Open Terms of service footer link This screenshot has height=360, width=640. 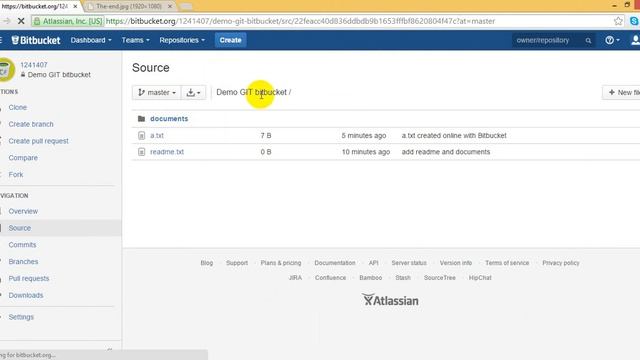click(x=507, y=263)
